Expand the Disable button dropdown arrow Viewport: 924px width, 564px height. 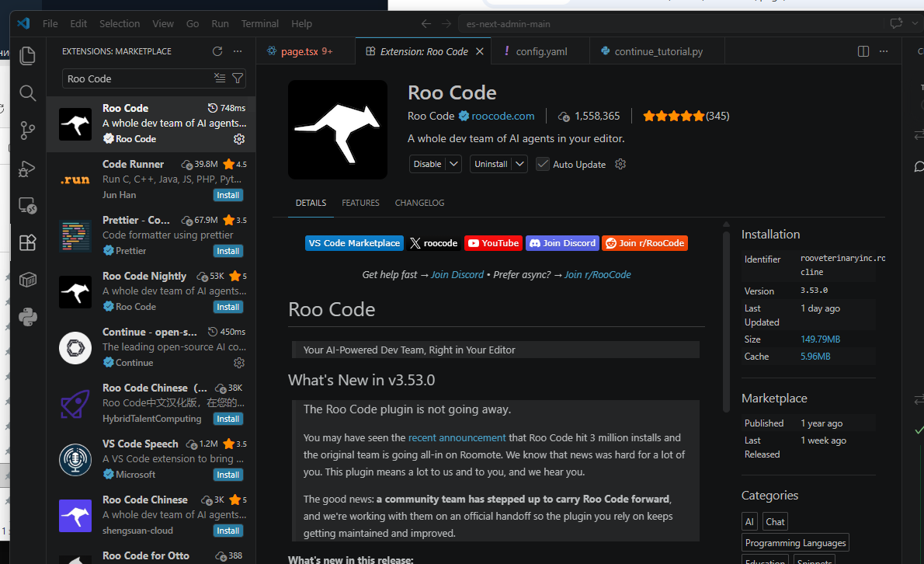pos(453,164)
